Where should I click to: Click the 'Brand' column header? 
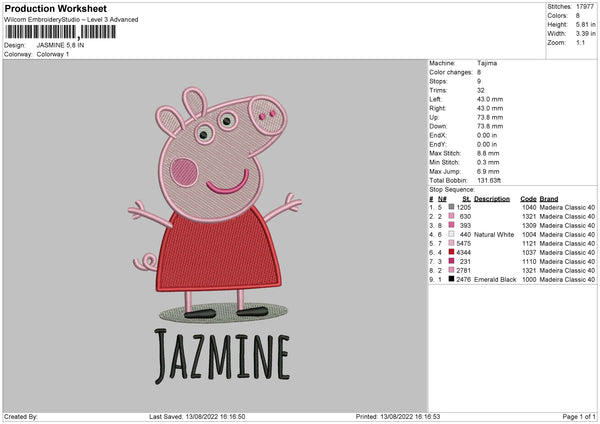(x=549, y=199)
